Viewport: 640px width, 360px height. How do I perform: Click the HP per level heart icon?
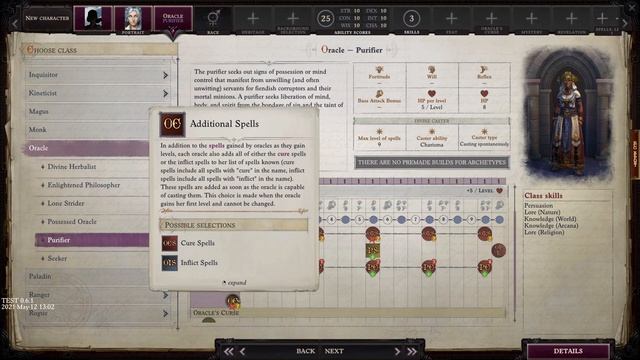click(431, 94)
